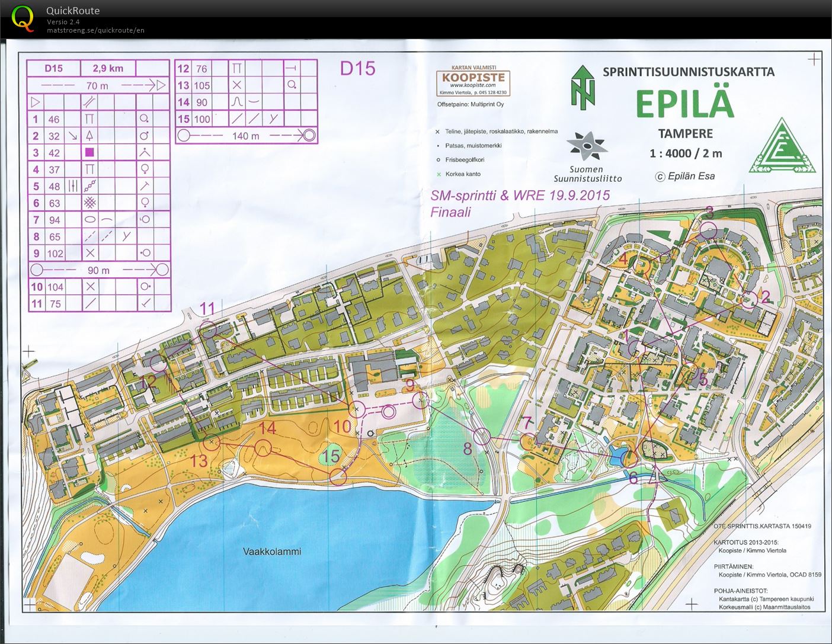This screenshot has width=832, height=644.
Task: Click the Vaakkolammi lake label
Action: [271, 551]
